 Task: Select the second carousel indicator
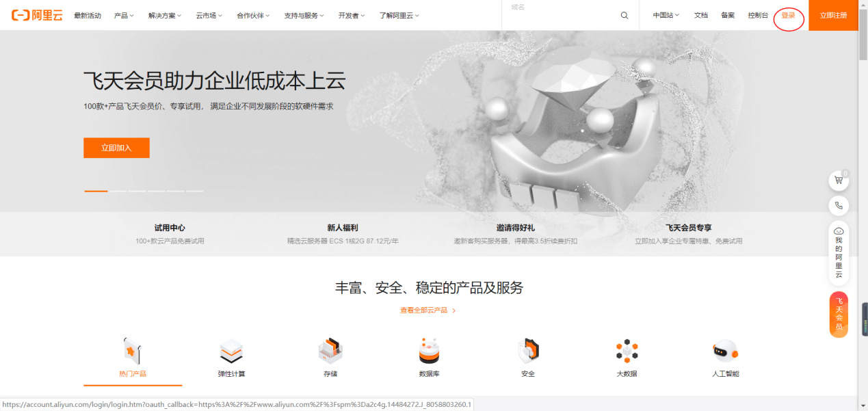(x=118, y=191)
